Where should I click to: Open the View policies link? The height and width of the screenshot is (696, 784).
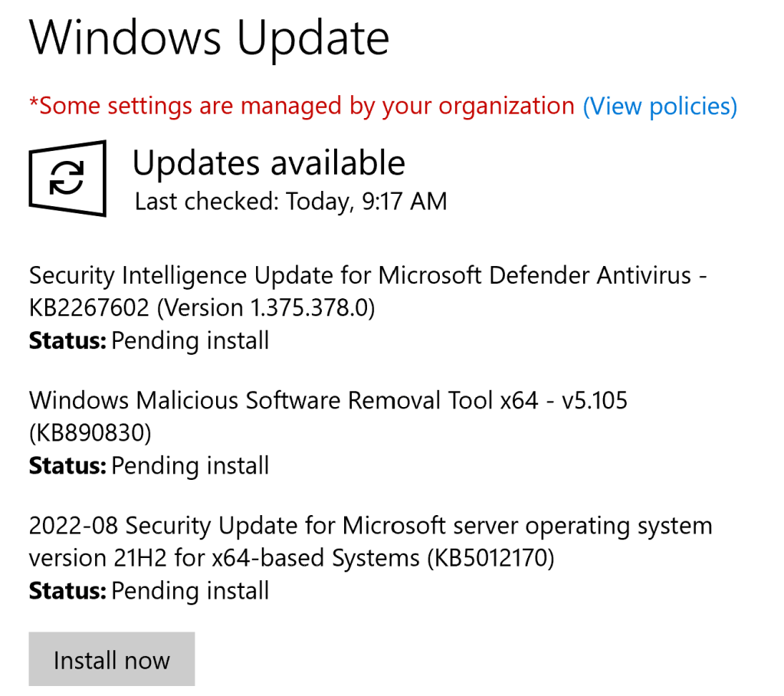point(660,106)
